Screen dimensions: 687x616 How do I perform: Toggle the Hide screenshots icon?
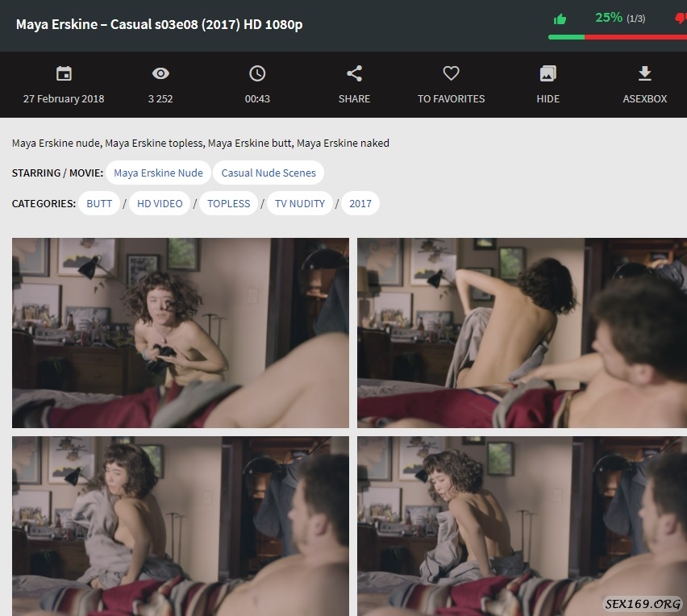coord(548,74)
